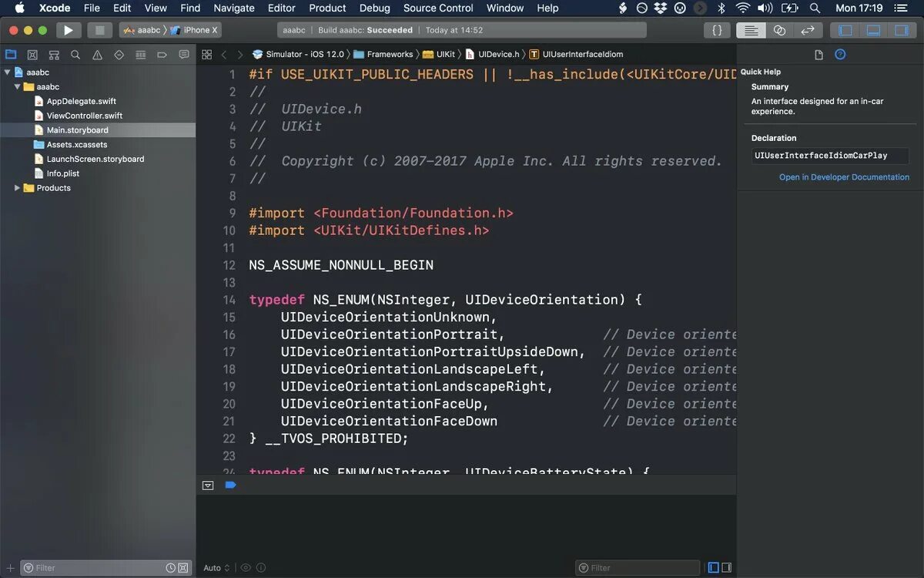924x578 pixels.
Task: Expand the Products folder
Action: tap(18, 188)
